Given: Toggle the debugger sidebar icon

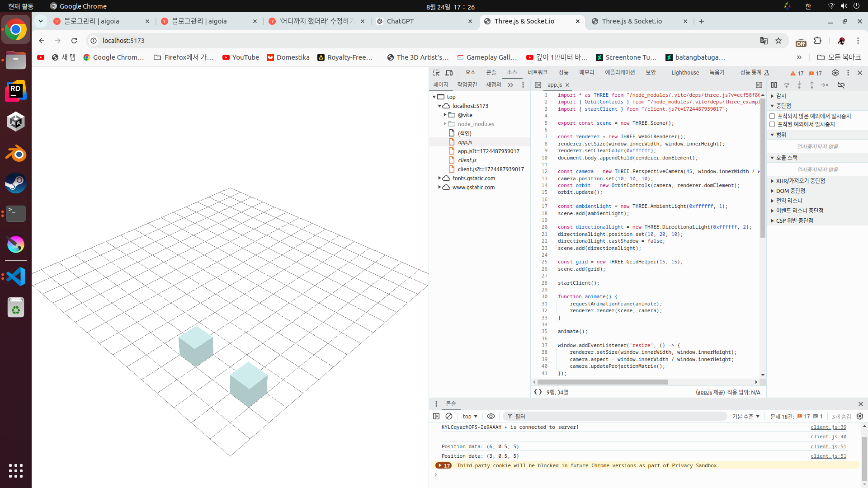Looking at the screenshot, I should 759,85.
